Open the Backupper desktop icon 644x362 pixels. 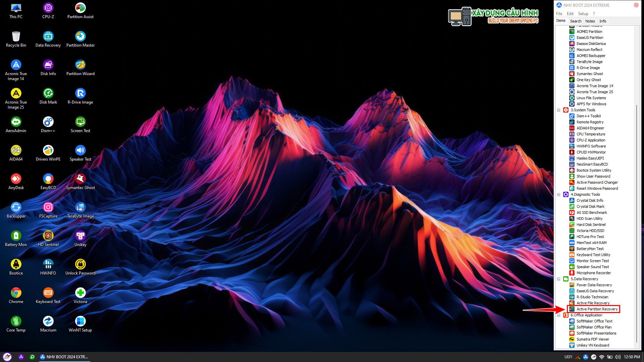point(16,210)
